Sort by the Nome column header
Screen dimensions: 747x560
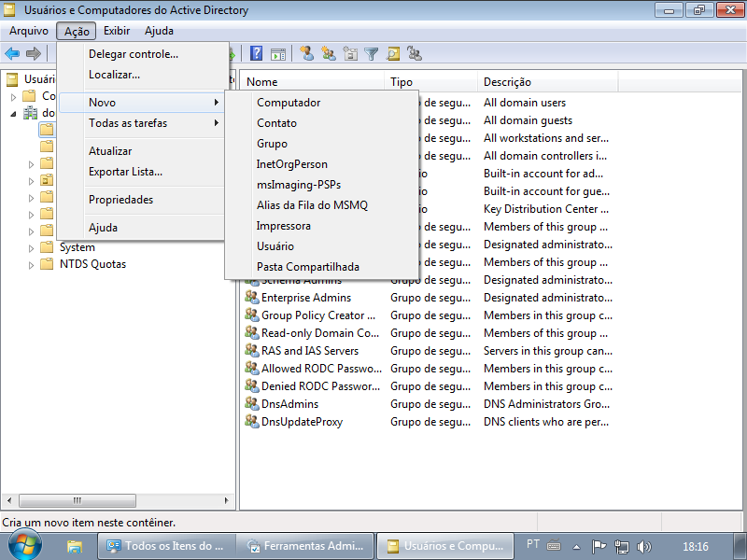[313, 82]
